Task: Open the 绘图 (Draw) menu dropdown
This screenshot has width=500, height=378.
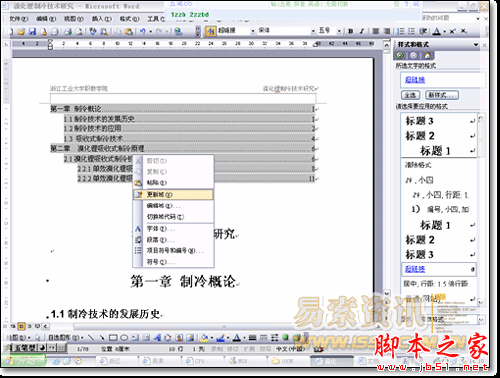Action: [19, 338]
